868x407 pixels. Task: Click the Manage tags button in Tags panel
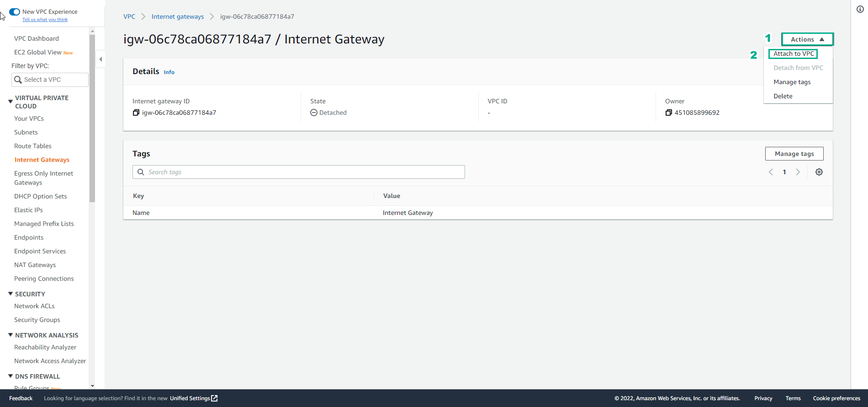coord(794,154)
